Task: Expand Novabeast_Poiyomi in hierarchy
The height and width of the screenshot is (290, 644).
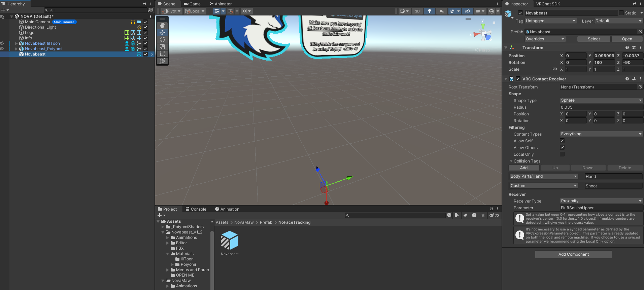Action: coord(16,49)
